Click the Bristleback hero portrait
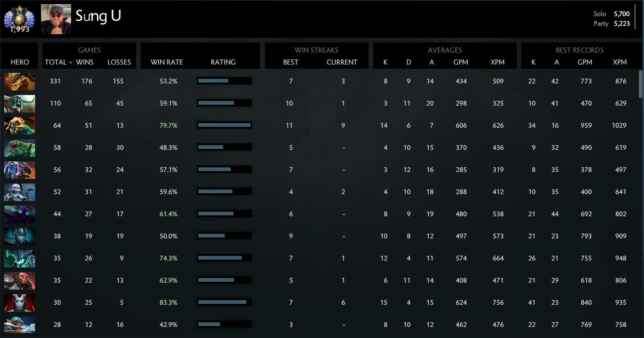The image size is (644, 338). 19,81
